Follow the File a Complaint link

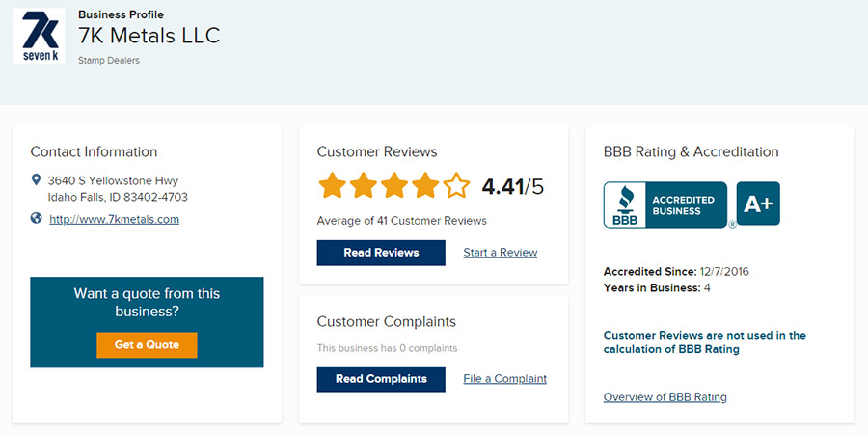point(504,378)
